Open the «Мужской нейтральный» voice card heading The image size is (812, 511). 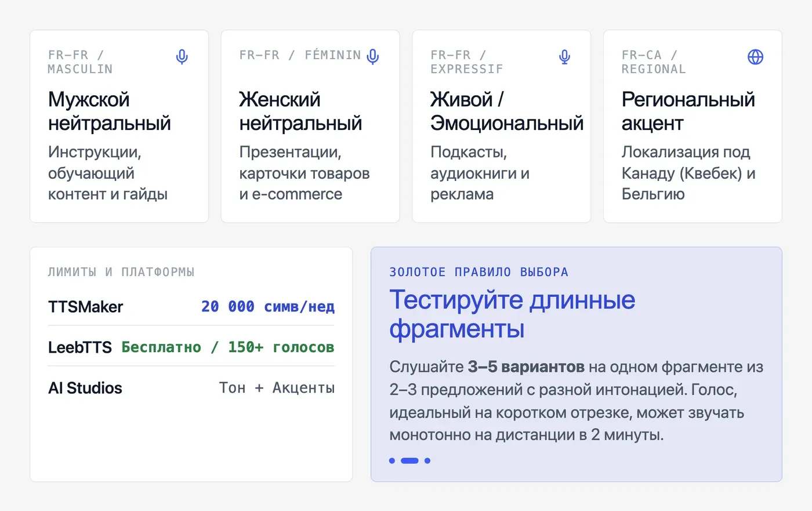pyautogui.click(x=110, y=111)
